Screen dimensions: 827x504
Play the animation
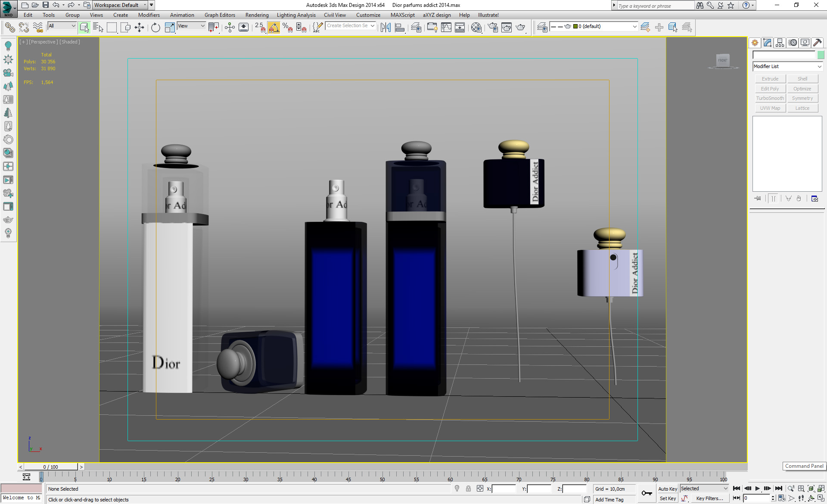[x=758, y=488]
